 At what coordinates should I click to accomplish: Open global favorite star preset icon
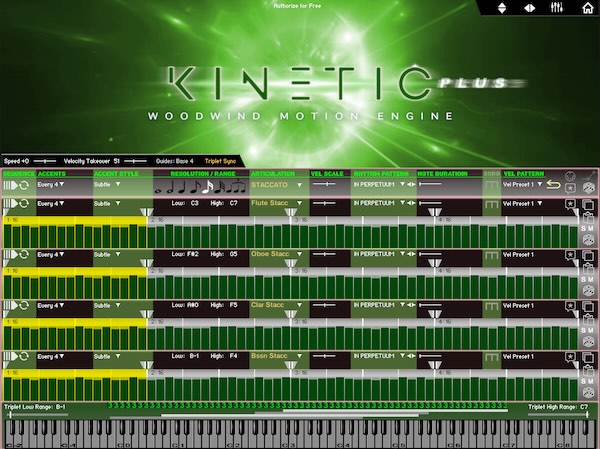coord(570,188)
